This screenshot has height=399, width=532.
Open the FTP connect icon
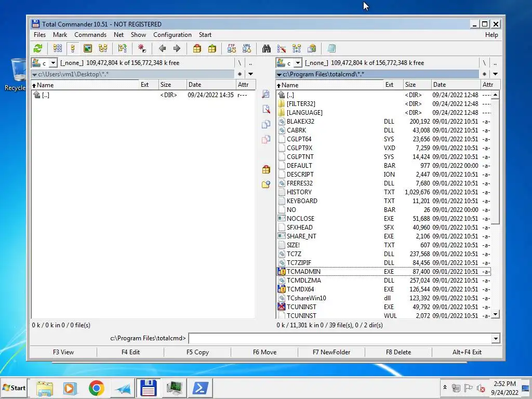(x=232, y=48)
